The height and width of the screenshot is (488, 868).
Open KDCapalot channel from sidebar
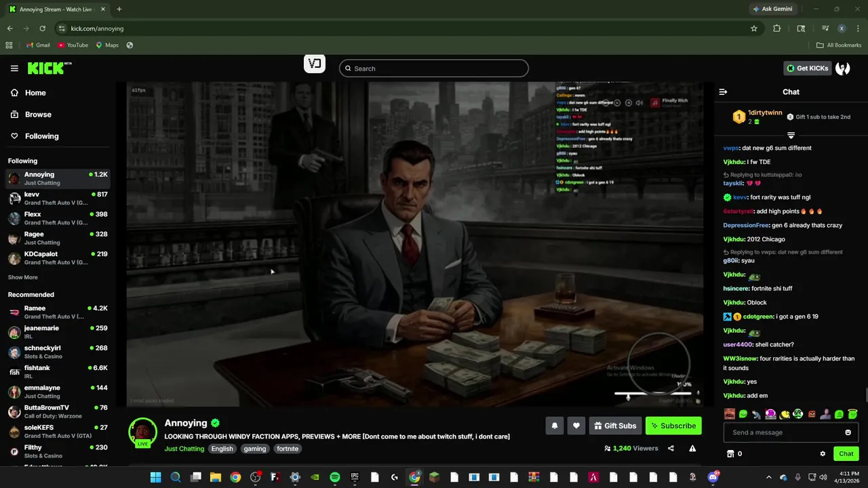pos(58,258)
